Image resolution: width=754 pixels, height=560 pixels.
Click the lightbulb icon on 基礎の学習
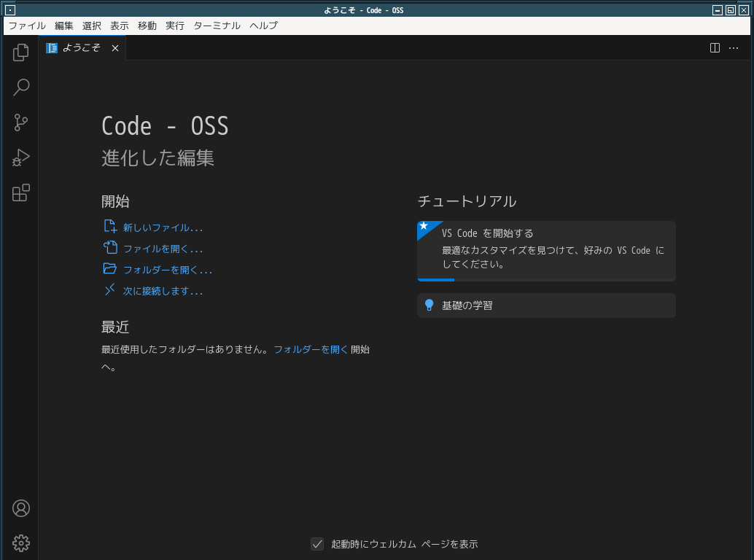(430, 306)
